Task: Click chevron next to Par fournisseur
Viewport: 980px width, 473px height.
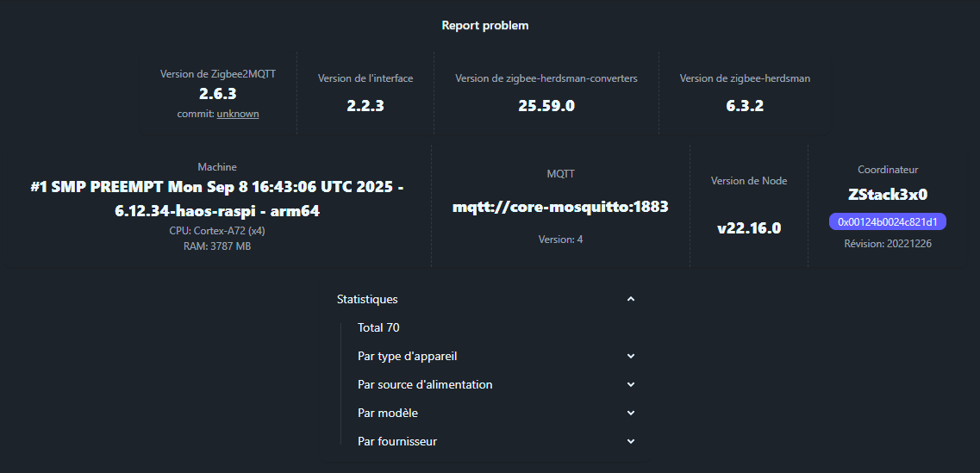Action: click(x=631, y=441)
